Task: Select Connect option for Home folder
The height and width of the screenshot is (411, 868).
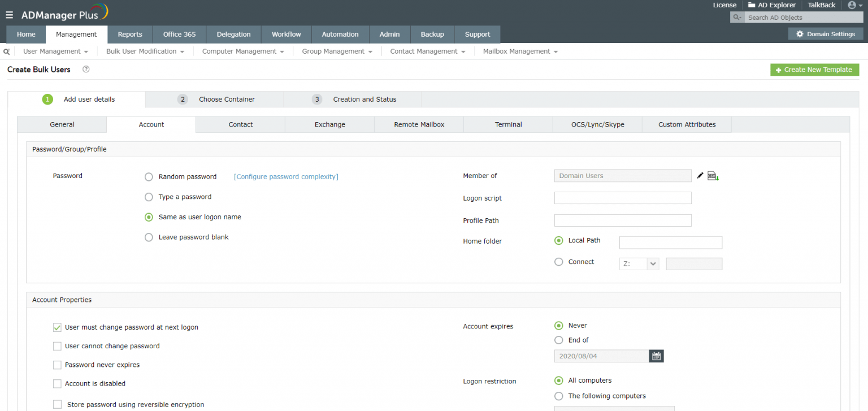Action: [559, 262]
